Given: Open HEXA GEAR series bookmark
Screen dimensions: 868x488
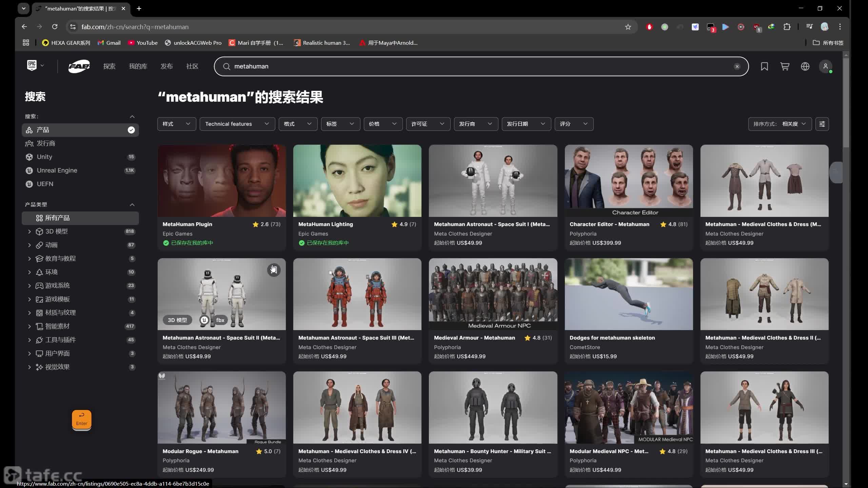Looking at the screenshot, I should click(66, 43).
